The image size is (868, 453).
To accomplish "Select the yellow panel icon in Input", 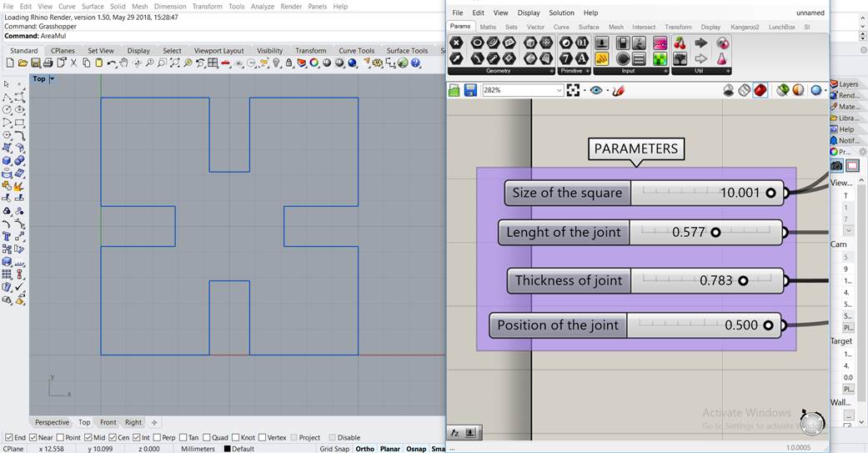I will 602,58.
